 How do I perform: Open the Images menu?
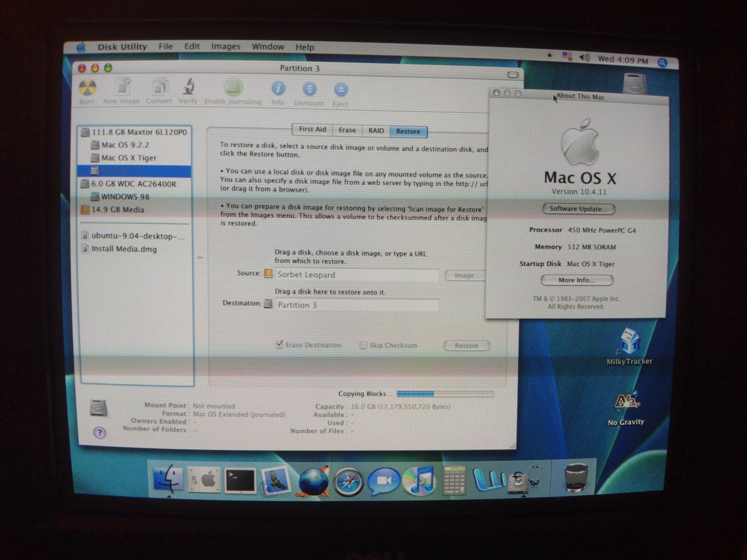226,47
